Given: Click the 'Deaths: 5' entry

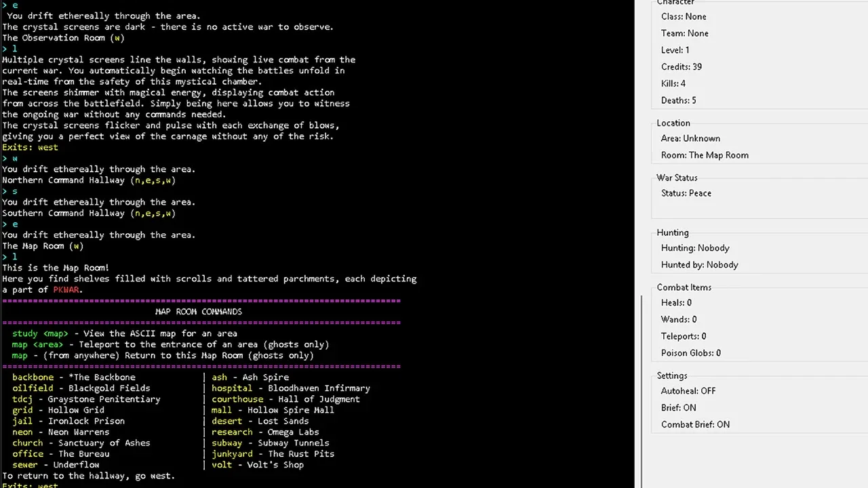Looking at the screenshot, I should point(679,100).
